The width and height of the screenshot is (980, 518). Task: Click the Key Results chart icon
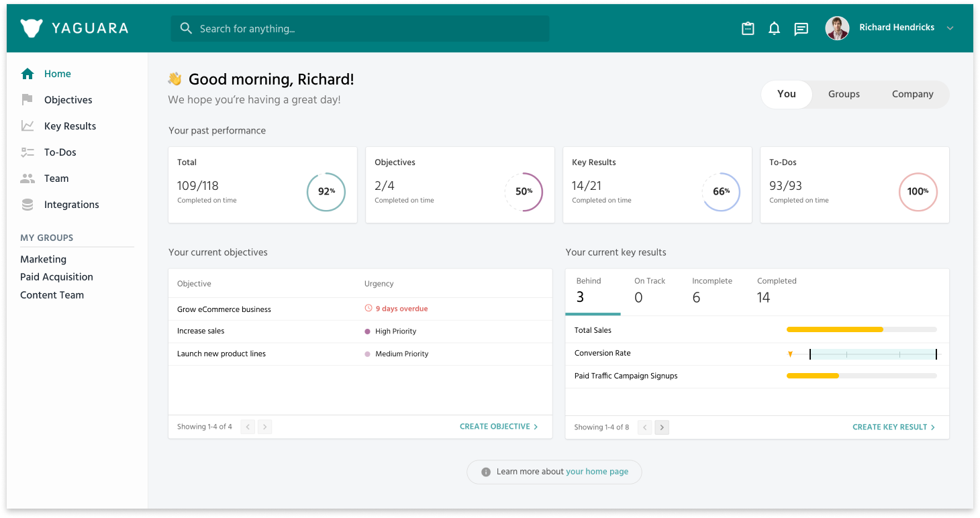pyautogui.click(x=28, y=125)
